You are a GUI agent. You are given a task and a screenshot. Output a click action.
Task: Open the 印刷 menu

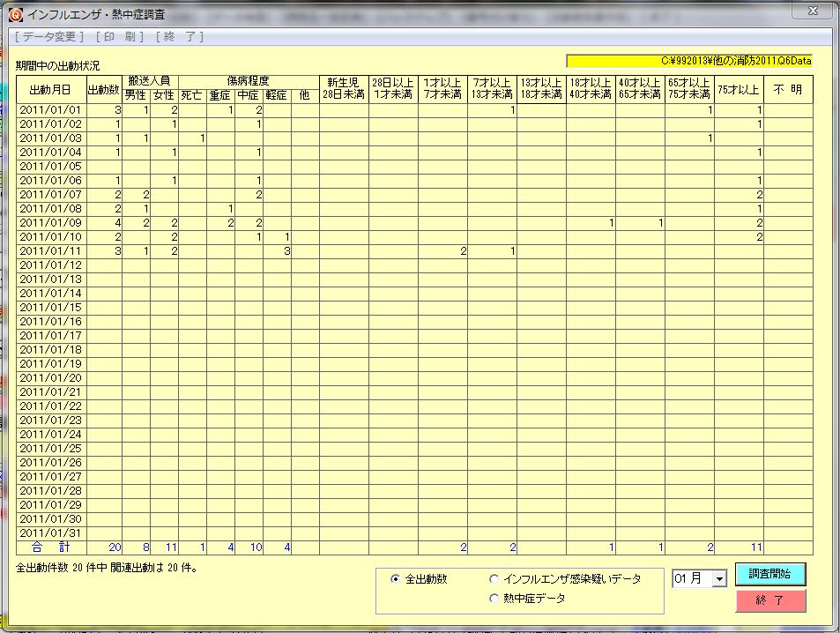(x=119, y=36)
